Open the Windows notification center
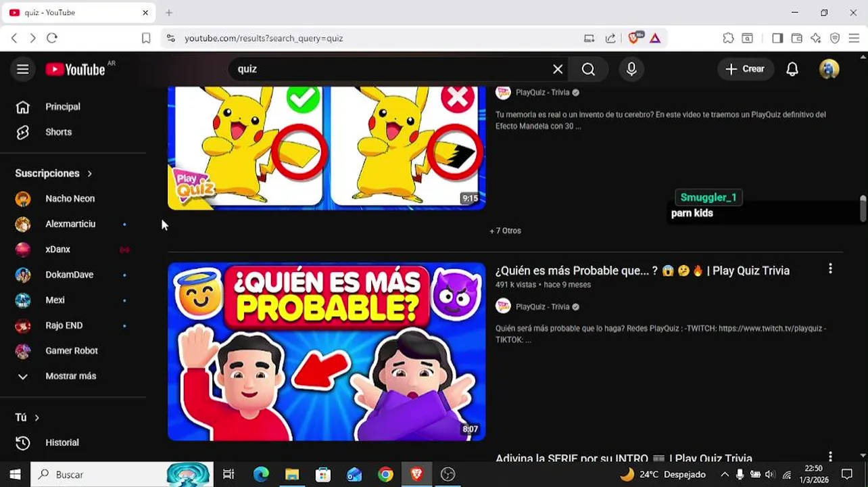868x487 pixels. pyautogui.click(x=847, y=475)
